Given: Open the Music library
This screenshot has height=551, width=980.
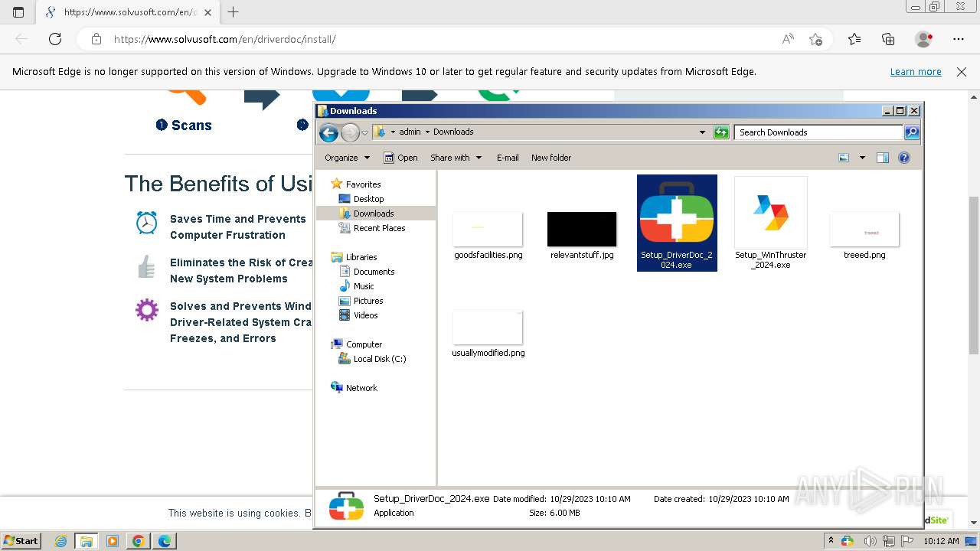Looking at the screenshot, I should pyautogui.click(x=364, y=286).
